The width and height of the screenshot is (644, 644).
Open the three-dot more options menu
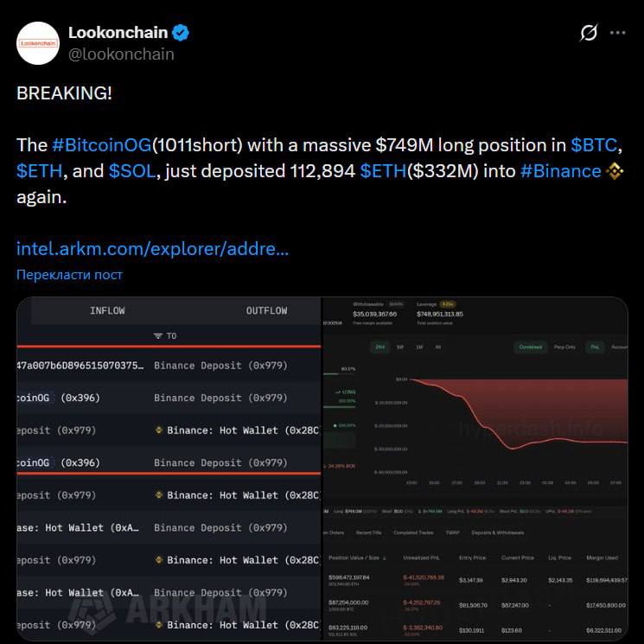(617, 34)
